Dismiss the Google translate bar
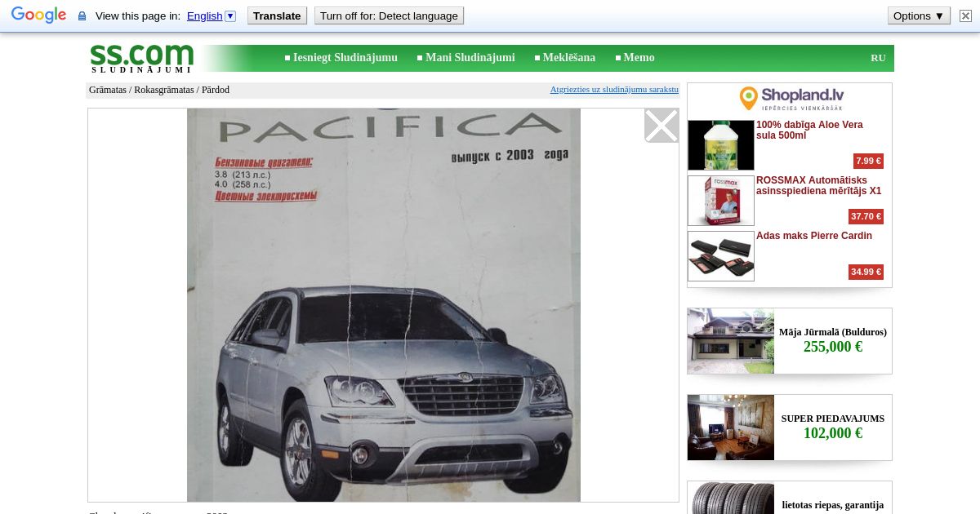This screenshot has height=514, width=980. [x=965, y=16]
